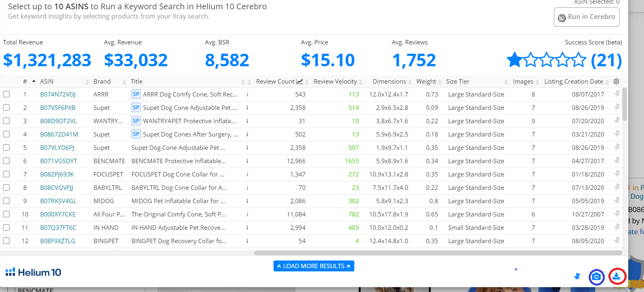This screenshot has height=292, width=644.
Task: Check the box for row 4 B08672D41M
Action: point(6,134)
